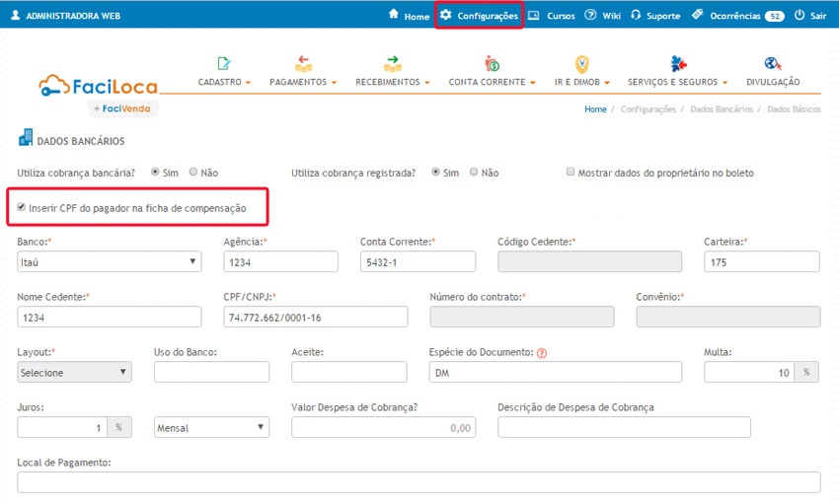Enable Mostrar dados do proprietário no boleto
Image resolution: width=839 pixels, height=504 pixels.
point(571,173)
